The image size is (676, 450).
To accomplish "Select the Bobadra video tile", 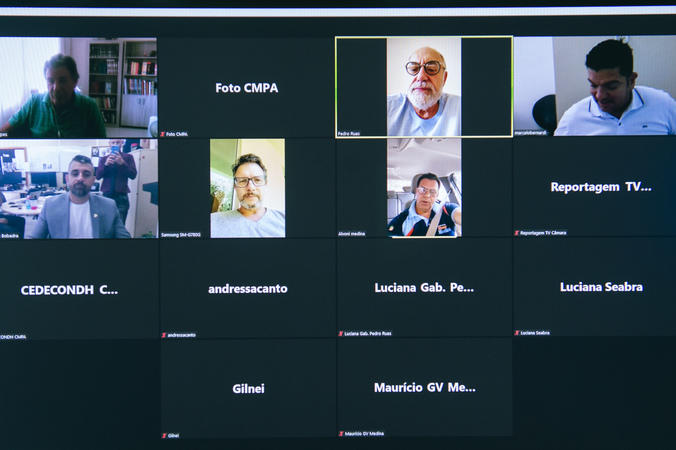I will point(78,189).
